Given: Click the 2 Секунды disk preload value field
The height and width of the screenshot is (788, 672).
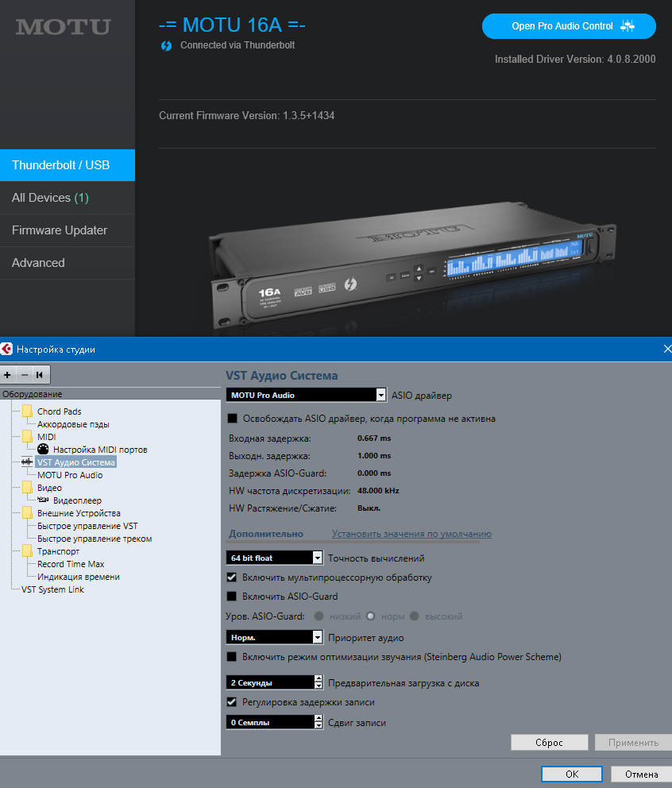Looking at the screenshot, I should (270, 682).
